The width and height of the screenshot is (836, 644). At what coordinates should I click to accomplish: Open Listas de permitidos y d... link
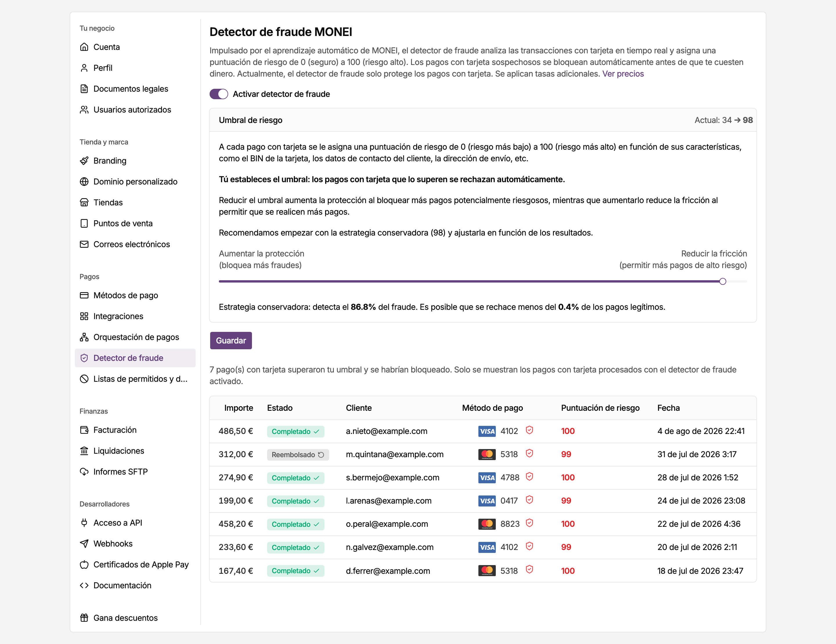135,379
